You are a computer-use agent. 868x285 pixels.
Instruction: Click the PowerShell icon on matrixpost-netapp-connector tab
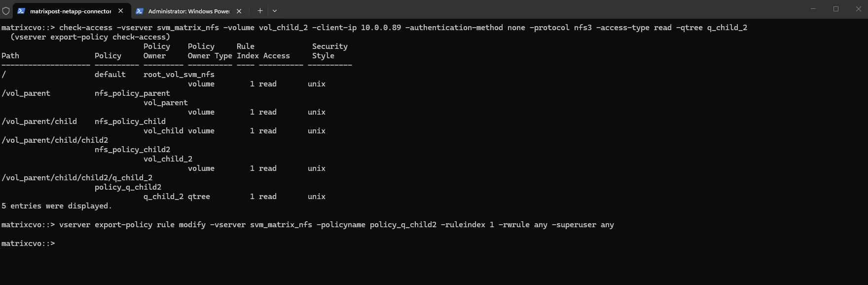coord(21,11)
